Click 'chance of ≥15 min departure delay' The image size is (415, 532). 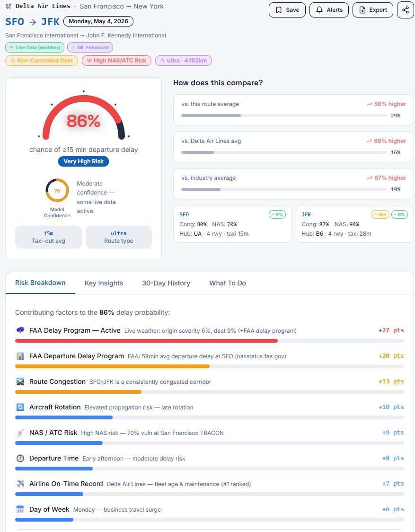pyautogui.click(x=83, y=150)
